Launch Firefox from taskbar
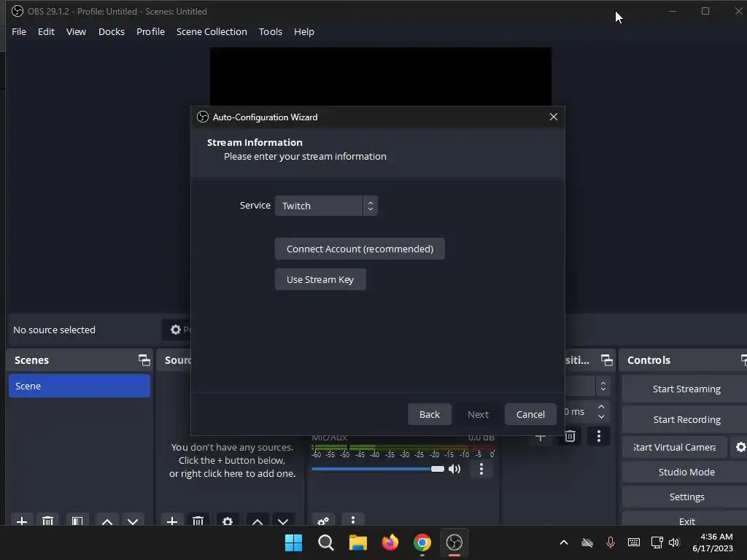 point(390,542)
